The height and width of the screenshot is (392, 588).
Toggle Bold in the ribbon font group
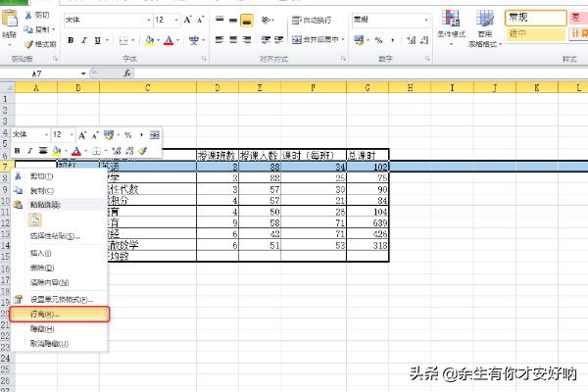(71, 40)
